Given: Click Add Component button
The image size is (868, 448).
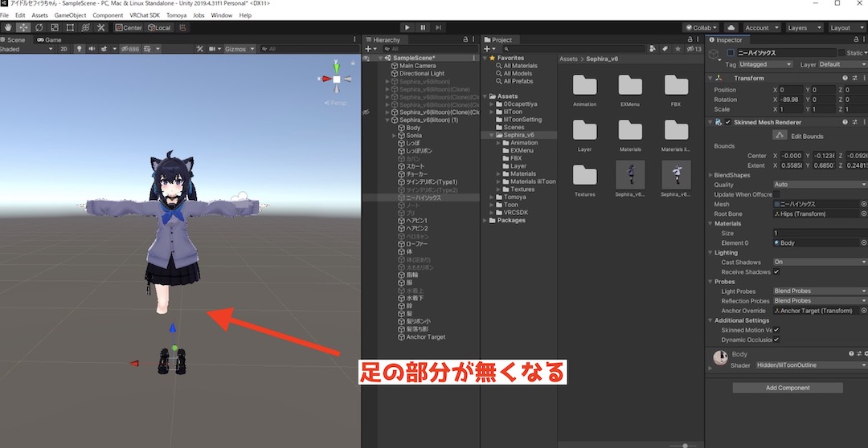Looking at the screenshot, I should 788,388.
